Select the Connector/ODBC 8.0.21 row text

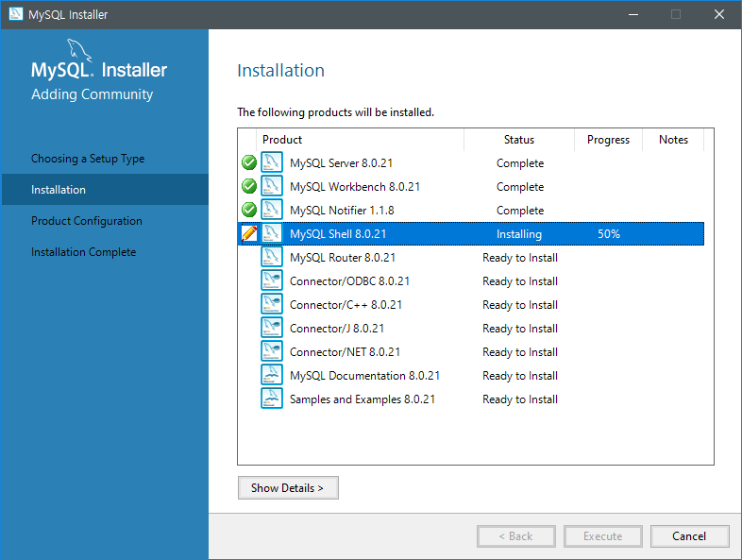[x=349, y=281]
